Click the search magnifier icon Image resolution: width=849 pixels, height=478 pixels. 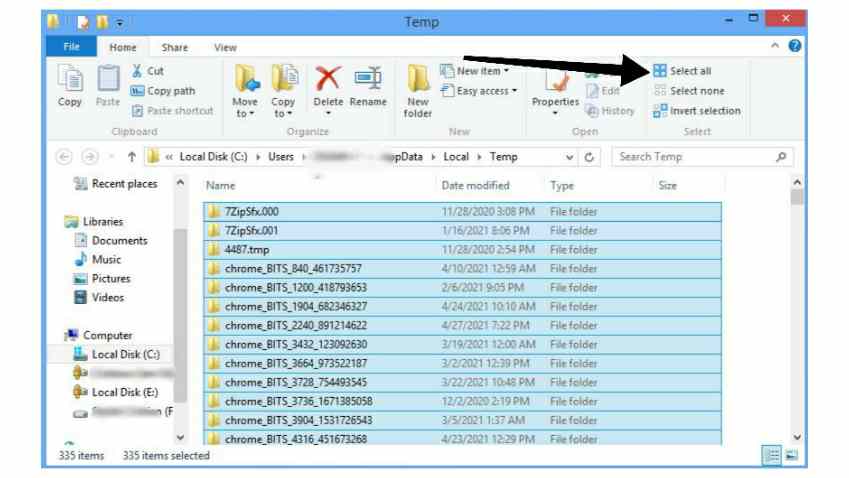click(x=781, y=157)
